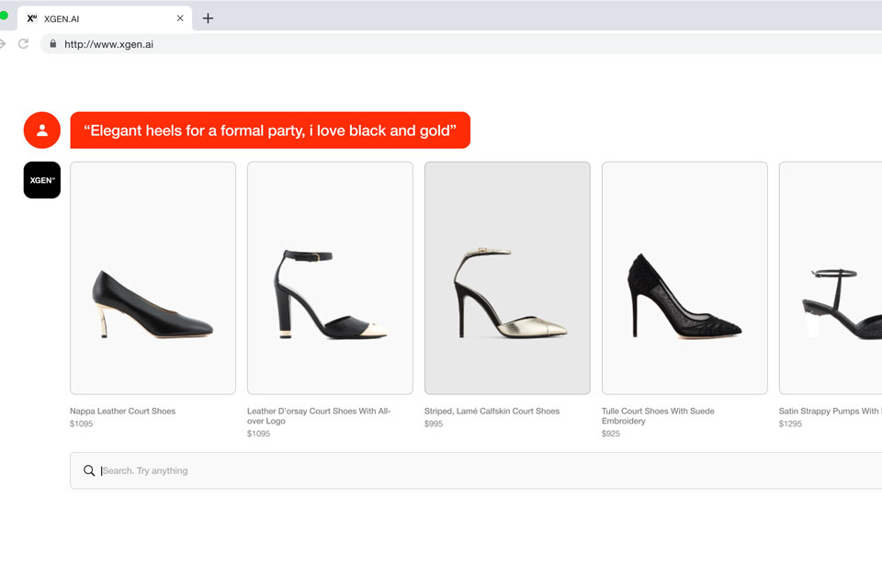Click inside the Search Try anything field
The width and height of the screenshot is (882, 588).
coord(276,470)
